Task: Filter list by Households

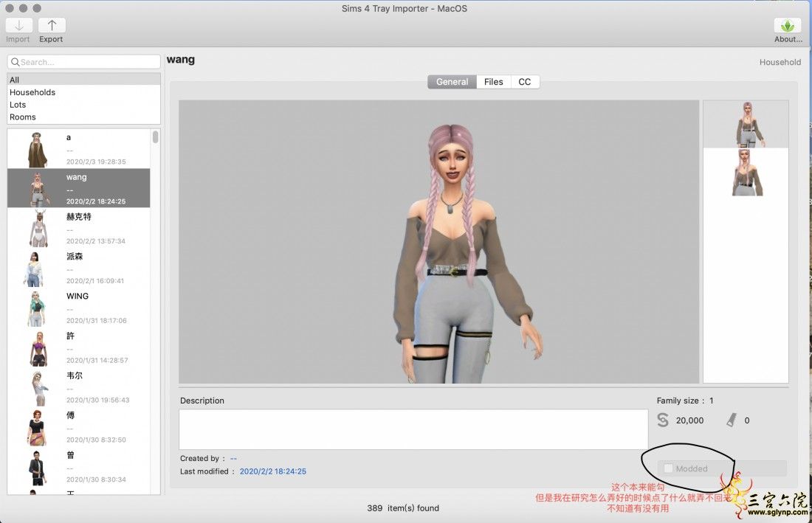Action: click(x=84, y=92)
